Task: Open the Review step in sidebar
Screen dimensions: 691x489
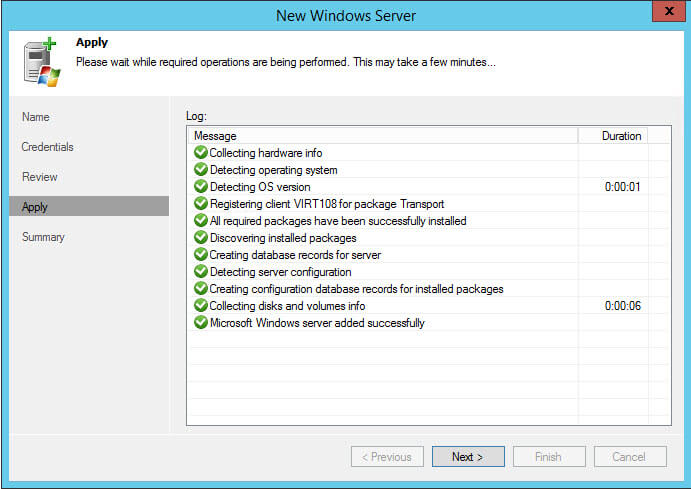Action: pyautogui.click(x=39, y=177)
